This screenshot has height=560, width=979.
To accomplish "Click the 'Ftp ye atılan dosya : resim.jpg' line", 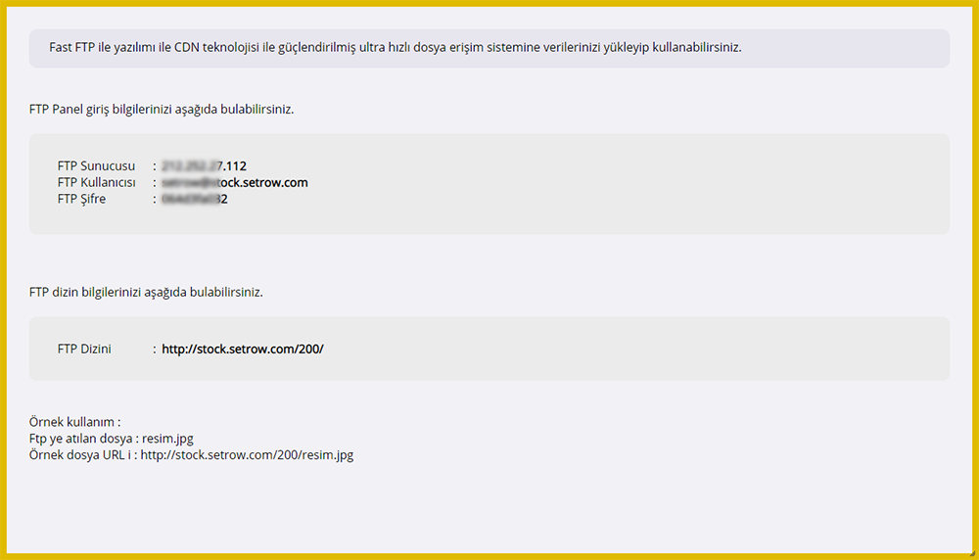I will (112, 439).
